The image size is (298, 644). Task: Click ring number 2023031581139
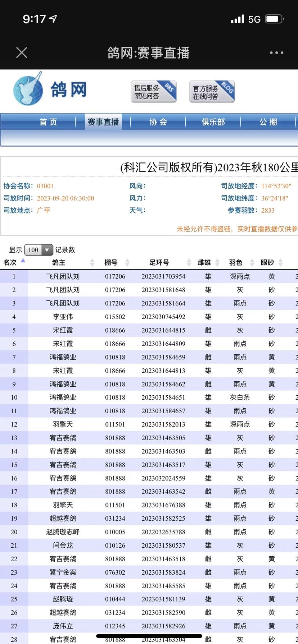[x=163, y=599]
